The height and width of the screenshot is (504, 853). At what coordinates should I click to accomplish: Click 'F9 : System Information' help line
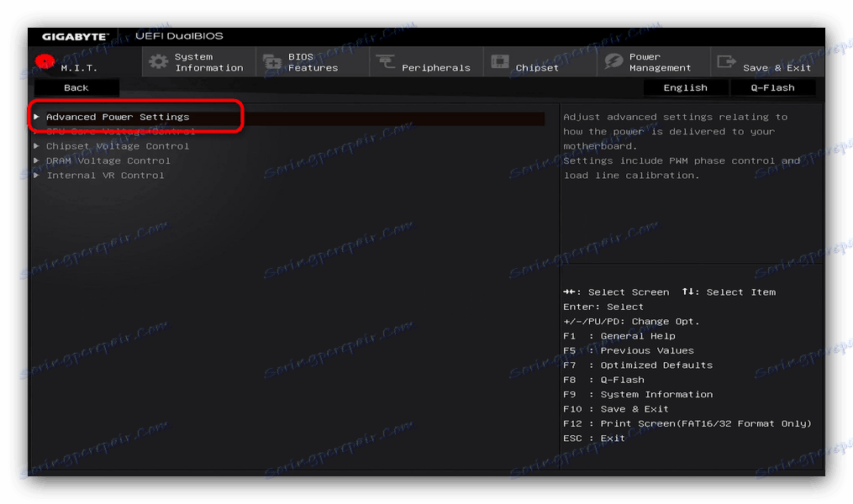(x=638, y=394)
